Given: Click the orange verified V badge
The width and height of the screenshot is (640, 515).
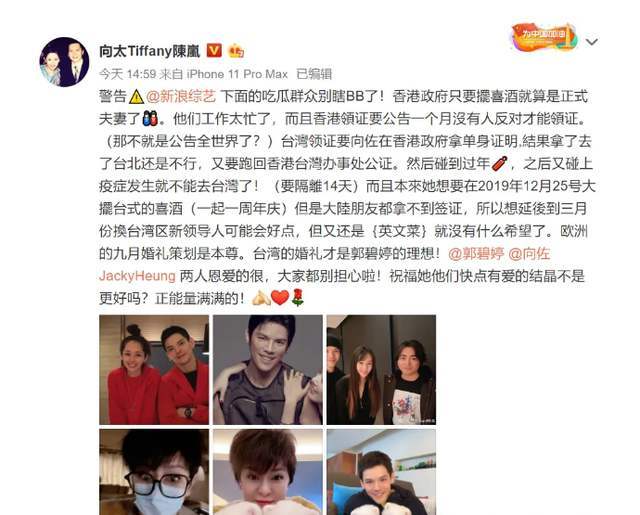Looking at the screenshot, I should (x=214, y=51).
